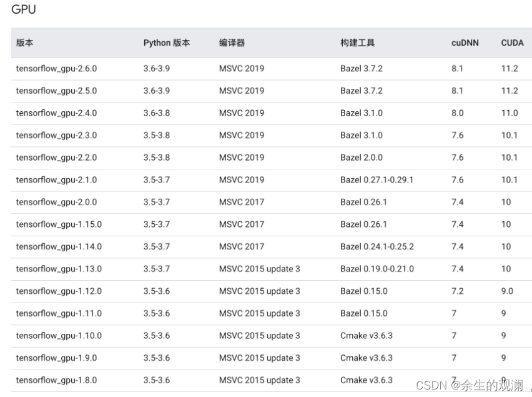Select tensorflow_gpu-2.6.0 cell

pyautogui.click(x=56, y=69)
